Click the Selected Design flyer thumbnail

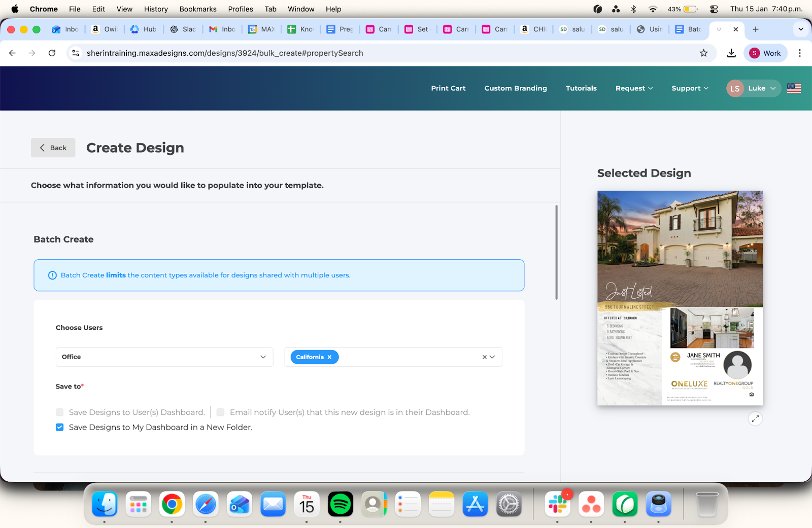[x=680, y=298]
